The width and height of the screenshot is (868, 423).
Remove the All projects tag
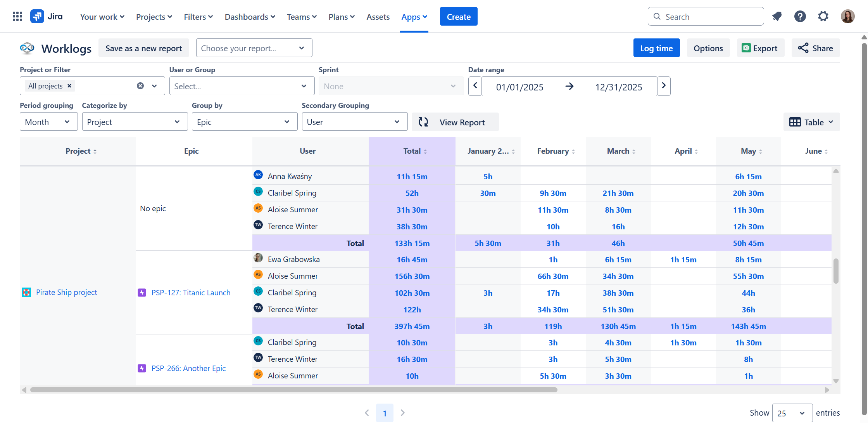click(69, 86)
